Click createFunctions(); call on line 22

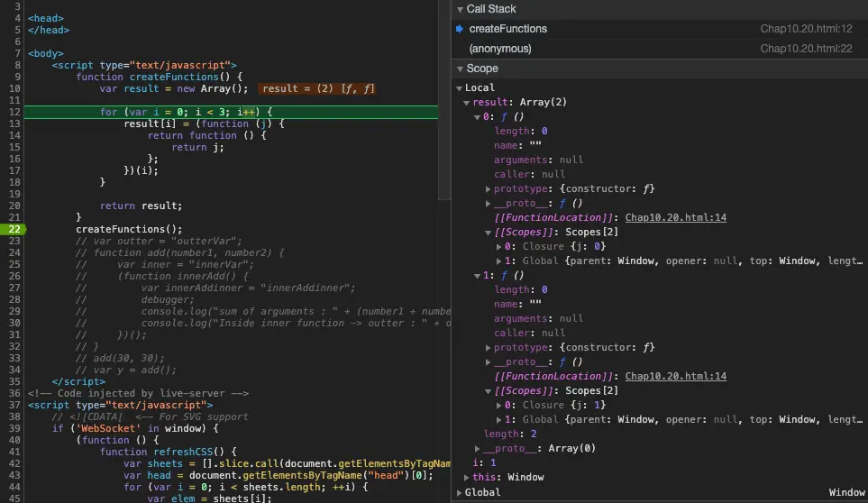[x=129, y=229]
